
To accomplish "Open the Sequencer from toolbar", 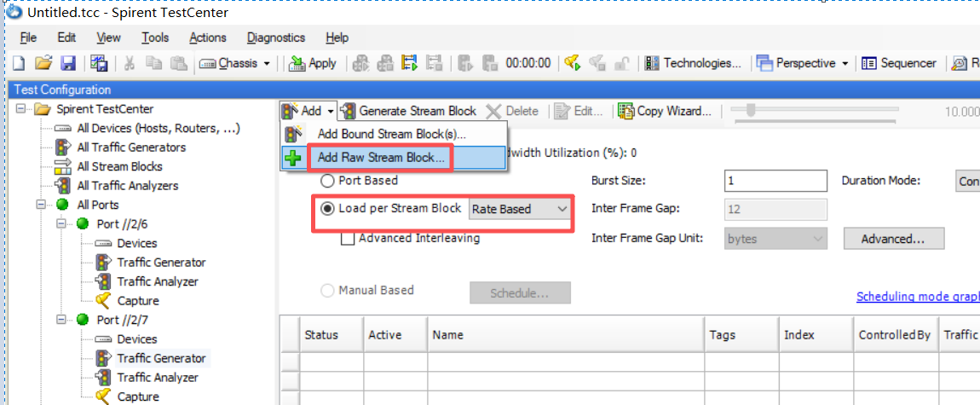I will tap(899, 63).
